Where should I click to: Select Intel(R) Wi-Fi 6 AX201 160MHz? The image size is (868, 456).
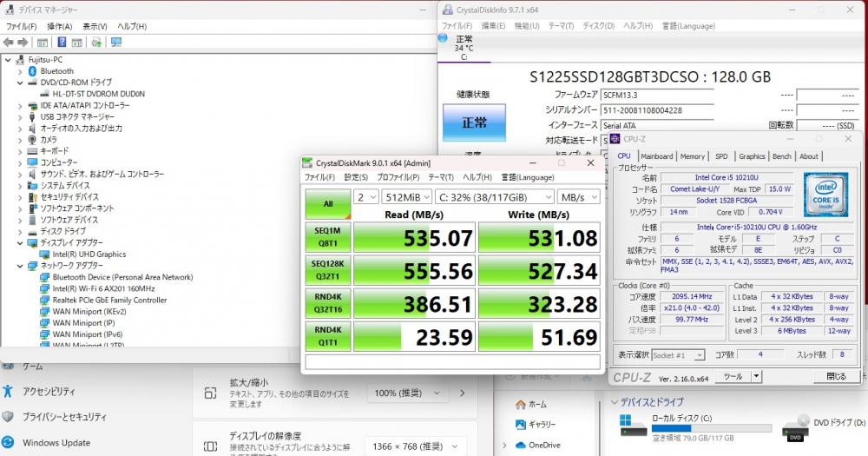click(x=103, y=288)
